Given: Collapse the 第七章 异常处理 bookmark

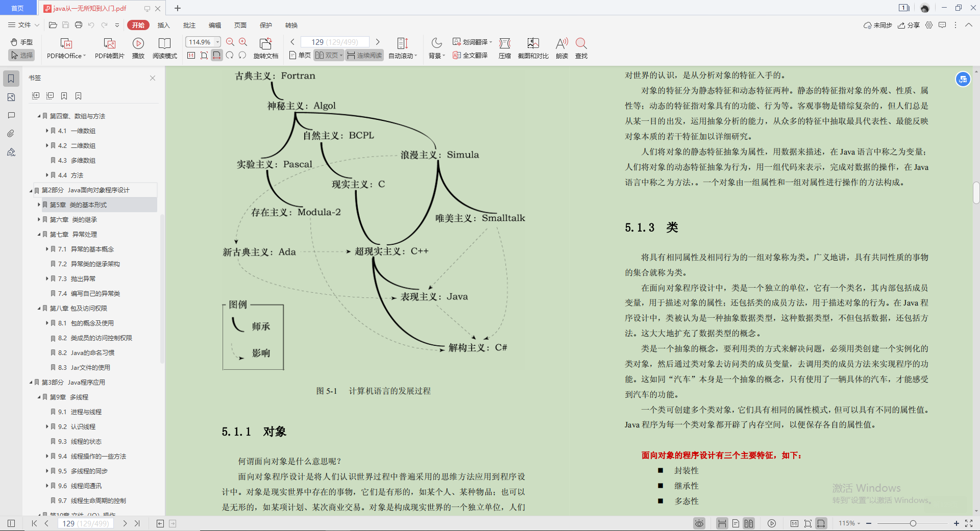Looking at the screenshot, I should coord(39,235).
